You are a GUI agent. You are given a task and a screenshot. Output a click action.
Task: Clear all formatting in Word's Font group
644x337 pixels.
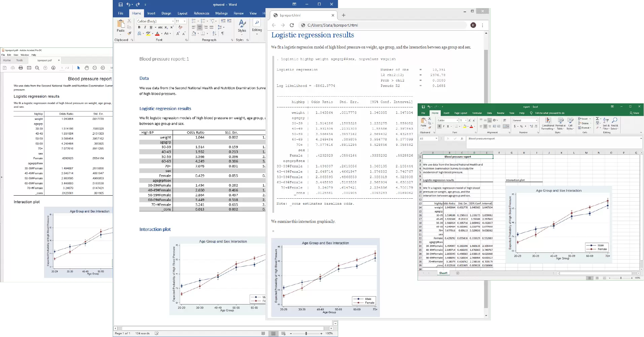click(x=181, y=27)
